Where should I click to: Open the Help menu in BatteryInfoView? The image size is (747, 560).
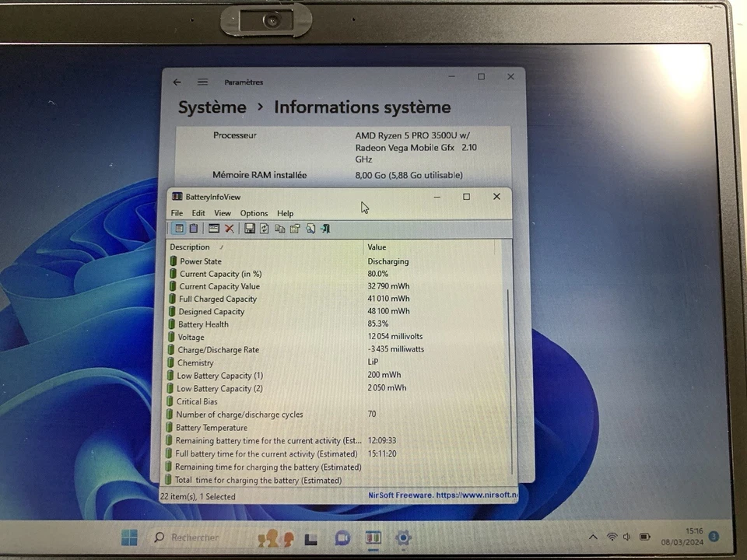click(285, 213)
